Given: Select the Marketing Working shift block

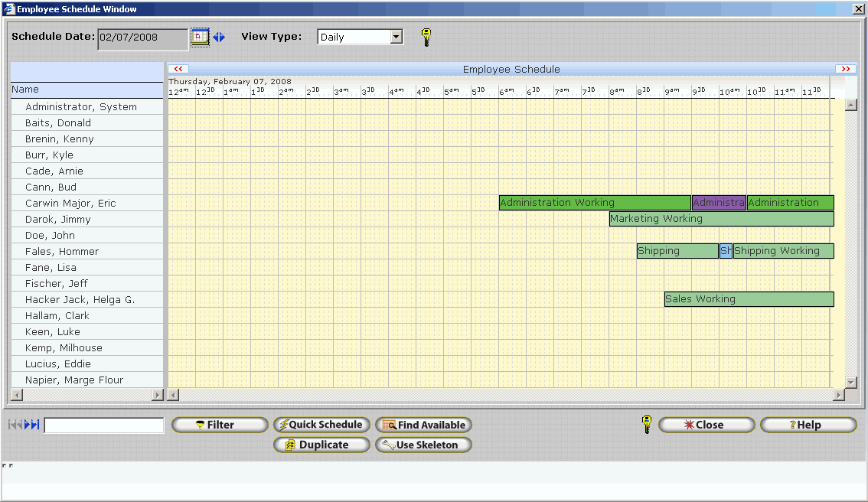Looking at the screenshot, I should point(721,219).
